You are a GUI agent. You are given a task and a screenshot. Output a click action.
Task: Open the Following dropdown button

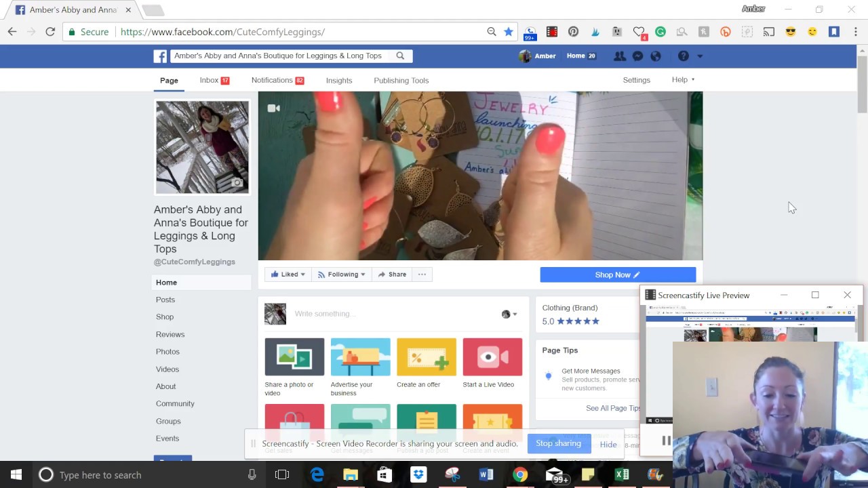(x=342, y=274)
